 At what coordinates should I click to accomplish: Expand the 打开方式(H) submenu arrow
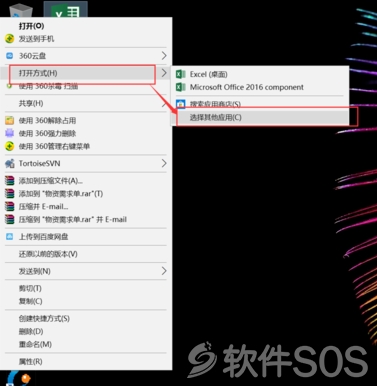point(164,73)
